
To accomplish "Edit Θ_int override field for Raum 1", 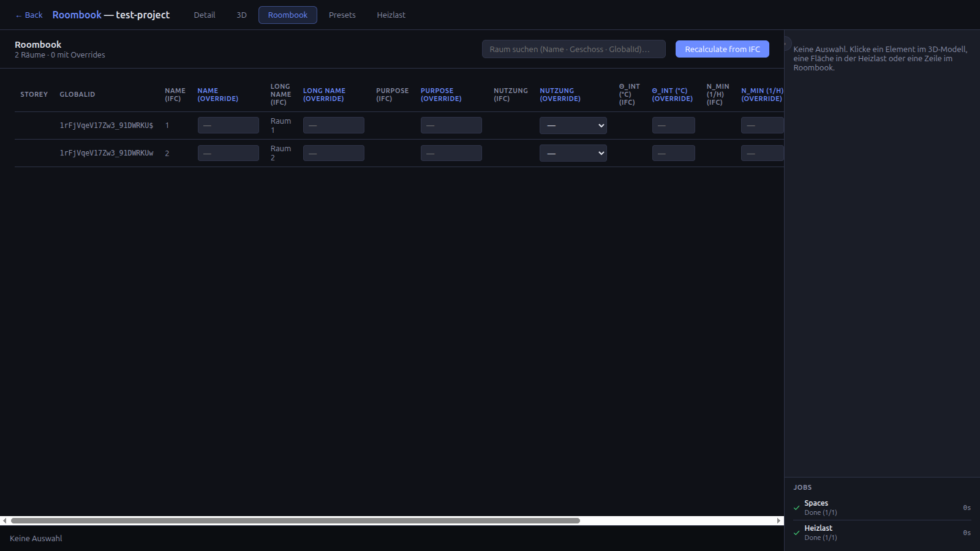I will coord(673,126).
